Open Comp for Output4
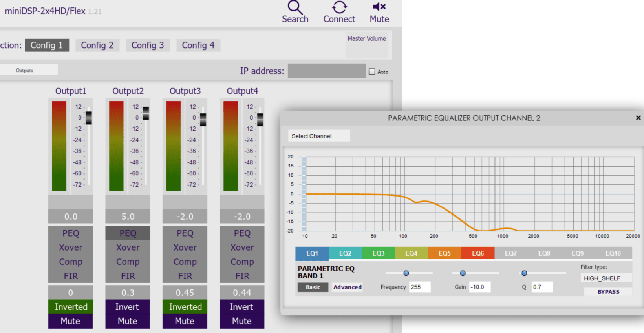 point(242,262)
